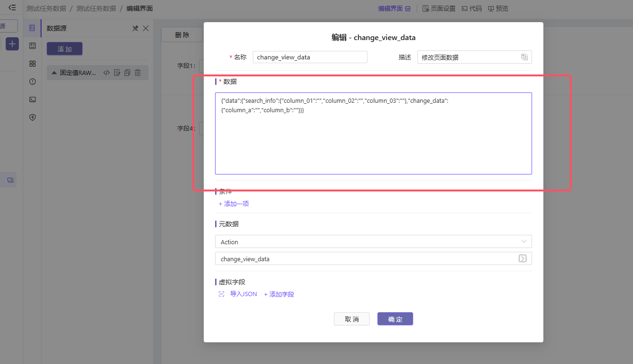Viewport: 633px width, 364px height.
Task: Delete the 固定值RAW data source
Action: pyautogui.click(x=138, y=73)
